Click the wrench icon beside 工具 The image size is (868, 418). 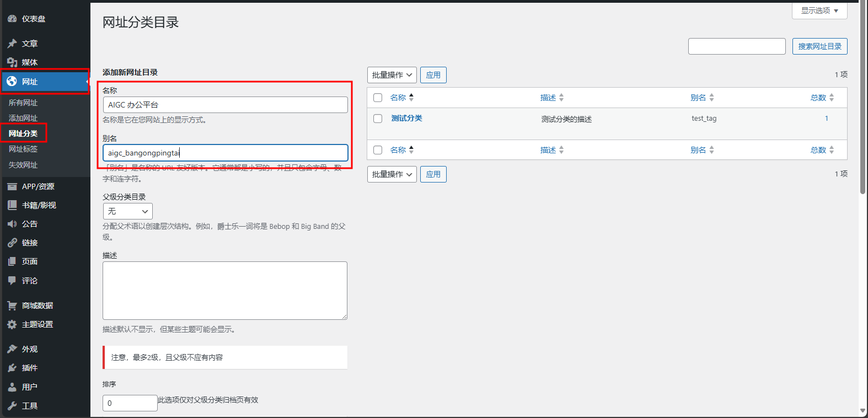12,406
